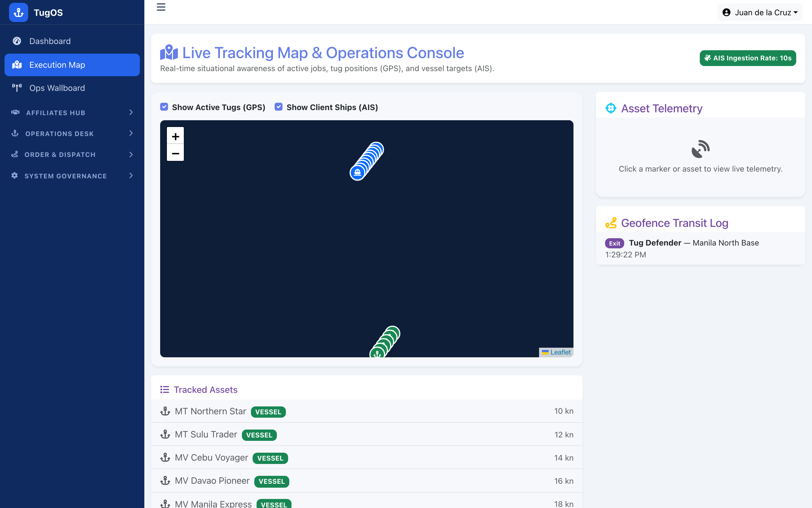The height and width of the screenshot is (508, 812).
Task: Click the 12 kn speed value
Action: pyautogui.click(x=564, y=434)
